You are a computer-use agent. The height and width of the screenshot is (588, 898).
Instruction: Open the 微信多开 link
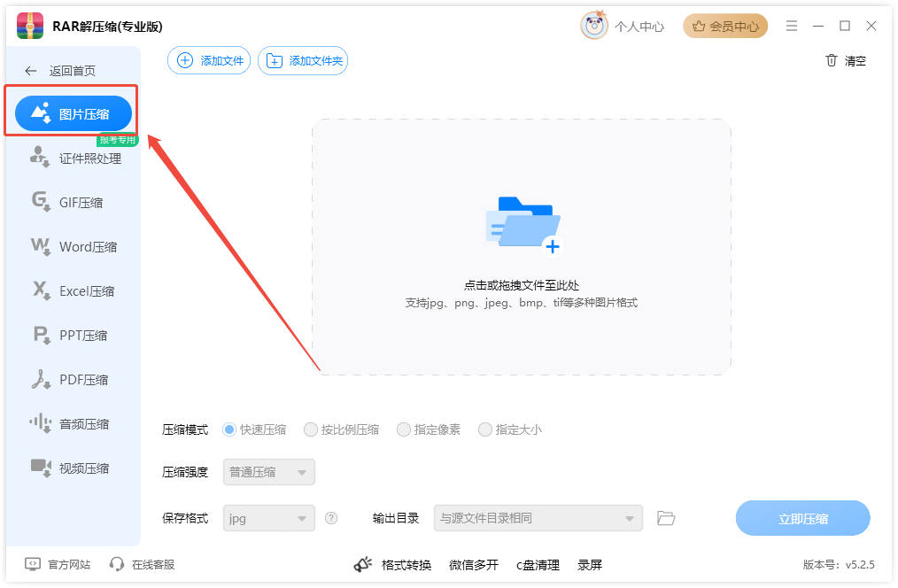tap(474, 565)
